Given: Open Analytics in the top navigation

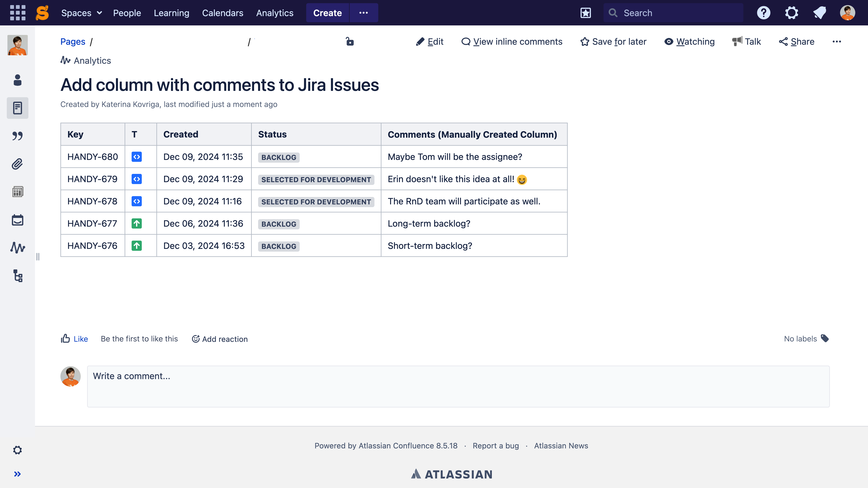Looking at the screenshot, I should (x=275, y=13).
